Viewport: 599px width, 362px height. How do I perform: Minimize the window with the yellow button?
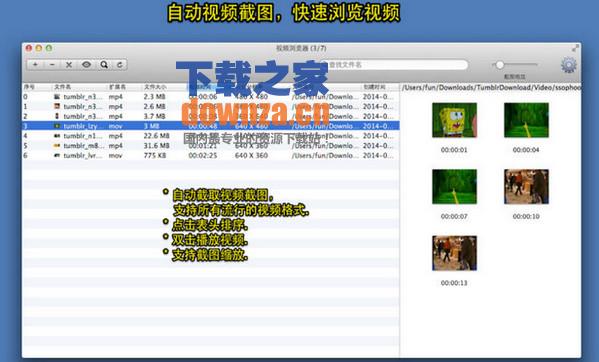[39, 48]
